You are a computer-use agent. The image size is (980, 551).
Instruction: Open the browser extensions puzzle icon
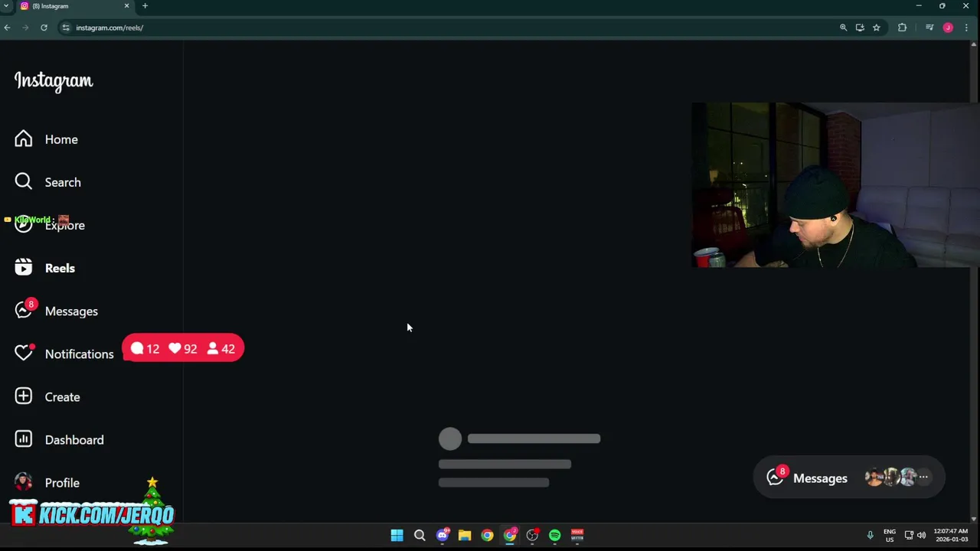[x=902, y=28]
